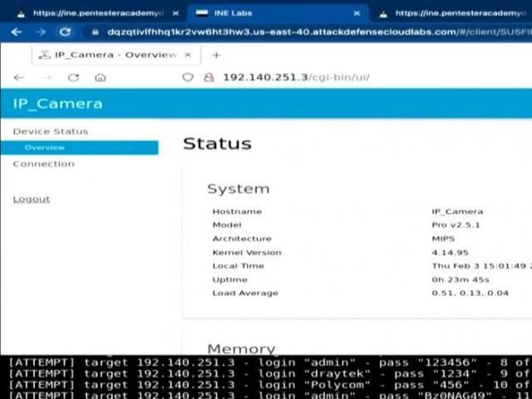This screenshot has height=399, width=532.
Task: Switch to the first pentesteracademy tab
Action: tap(91, 13)
